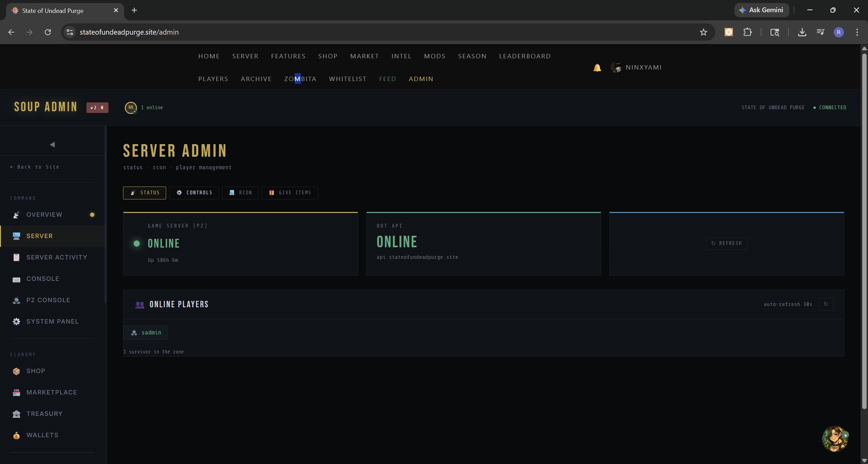Click the site information icon in address bar
Image resolution: width=868 pixels, height=464 pixels.
click(70, 32)
